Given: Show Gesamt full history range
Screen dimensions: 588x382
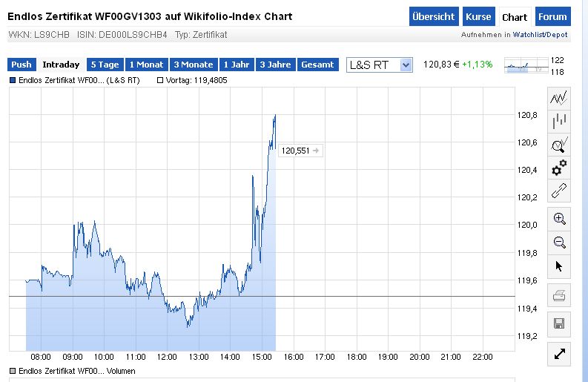Looking at the screenshot, I should [x=317, y=65].
